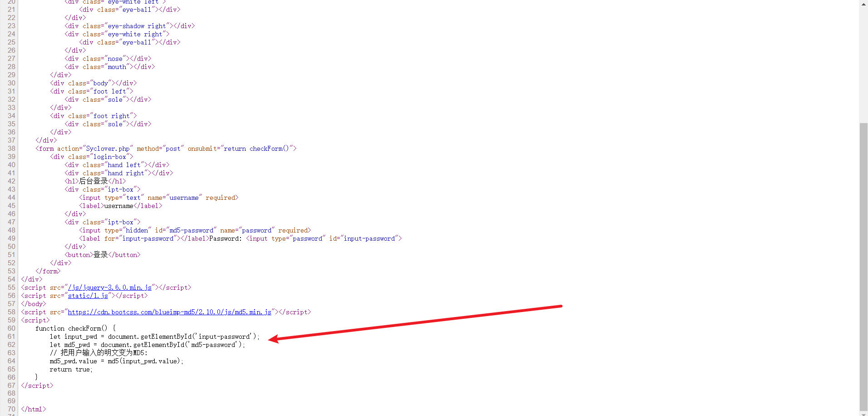Click the <label>username</label> line
868x416 pixels.
click(121, 206)
